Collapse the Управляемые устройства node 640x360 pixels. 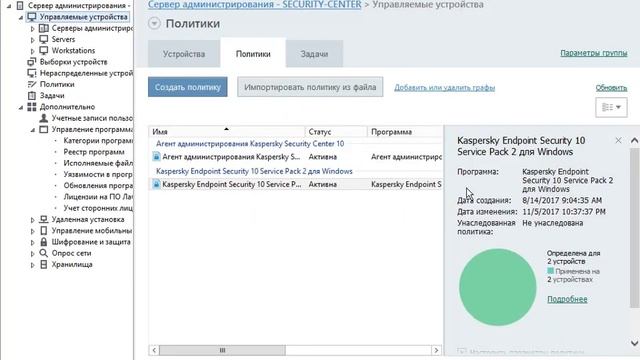tap(20, 18)
